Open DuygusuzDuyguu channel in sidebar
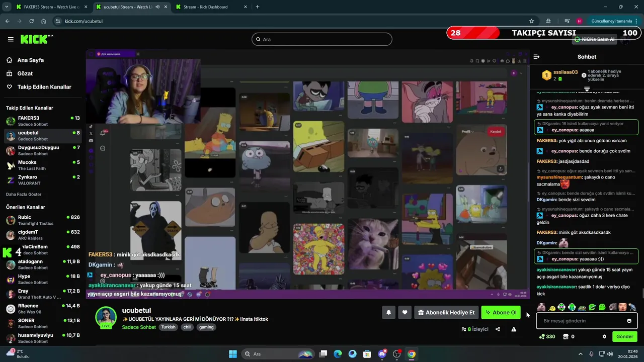 (x=43, y=150)
